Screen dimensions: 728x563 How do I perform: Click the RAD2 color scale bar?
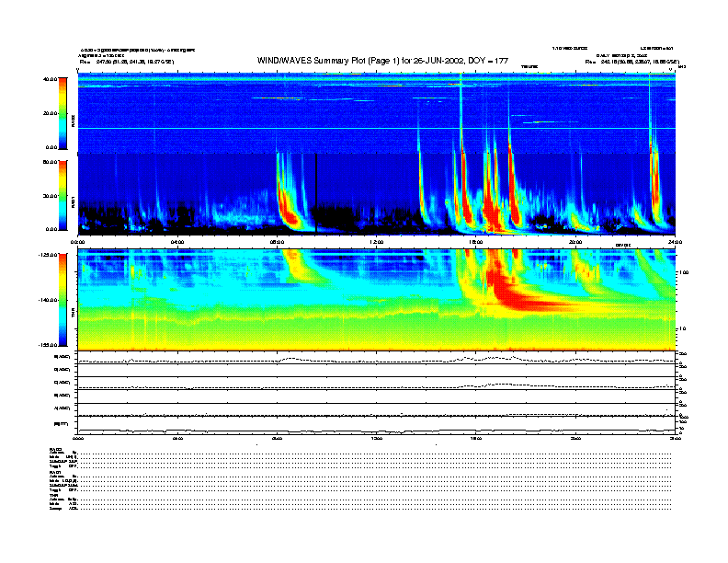[x=63, y=113]
